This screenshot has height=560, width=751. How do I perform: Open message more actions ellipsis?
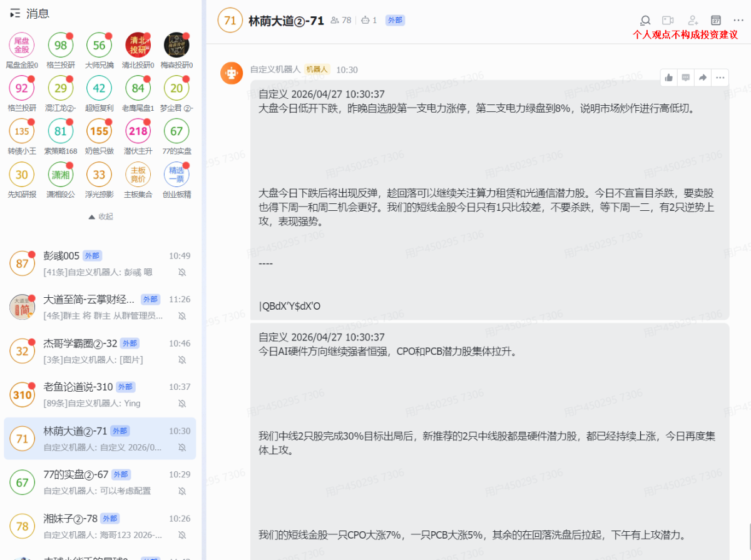720,78
